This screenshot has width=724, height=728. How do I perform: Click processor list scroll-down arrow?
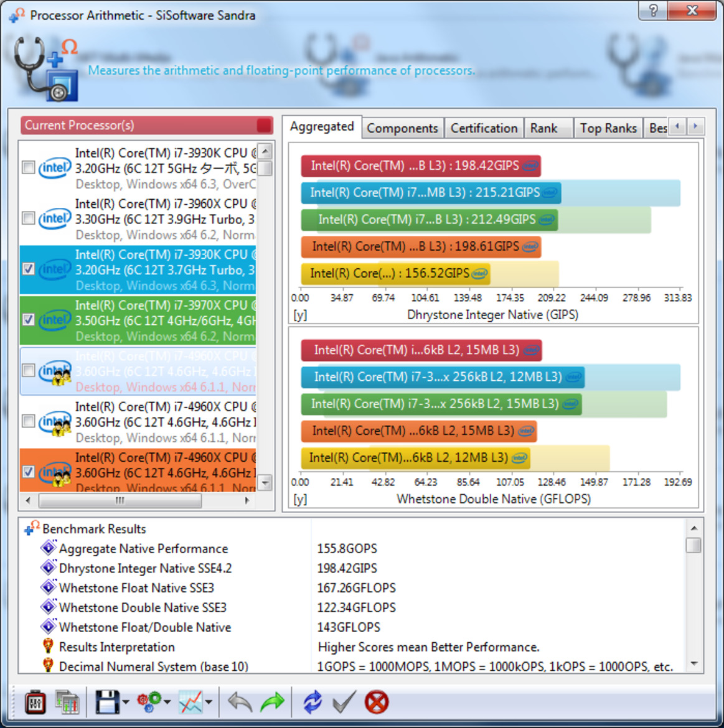[265, 482]
